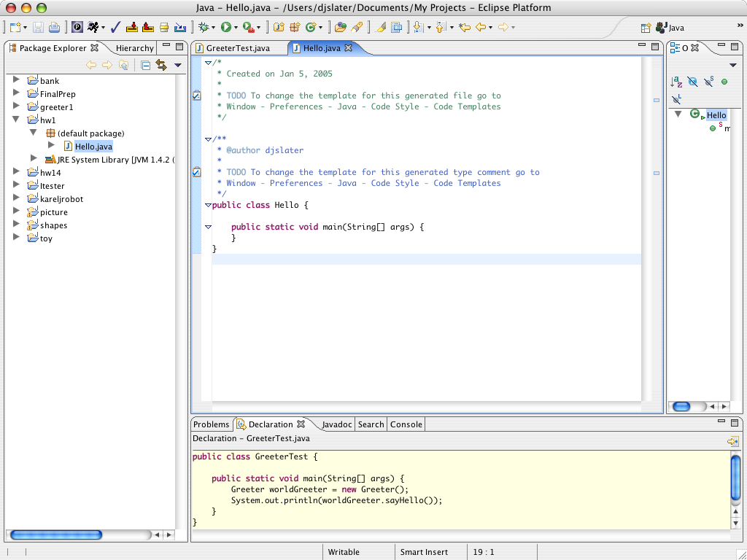The height and width of the screenshot is (560, 747).
Task: Click the Previous Annotation toolbar icon
Action: (441, 27)
